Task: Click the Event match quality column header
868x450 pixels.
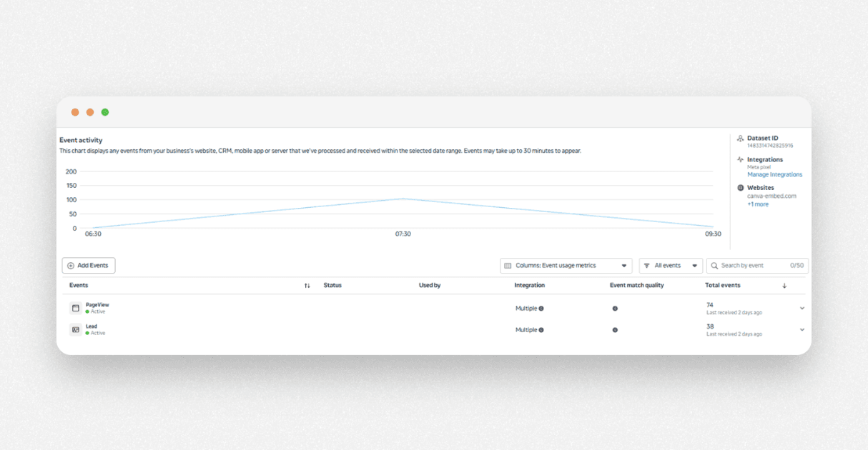Action: [x=637, y=285]
